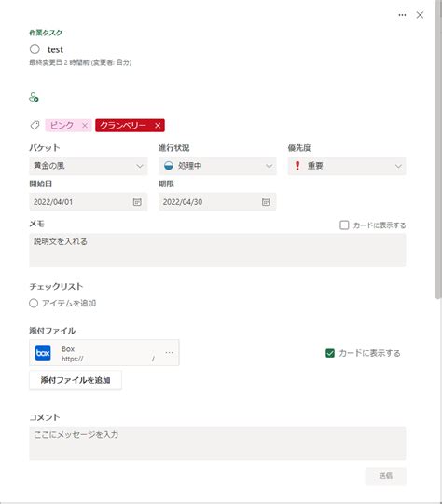Expand the バケット dropdown
The image size is (442, 504).
click(89, 166)
